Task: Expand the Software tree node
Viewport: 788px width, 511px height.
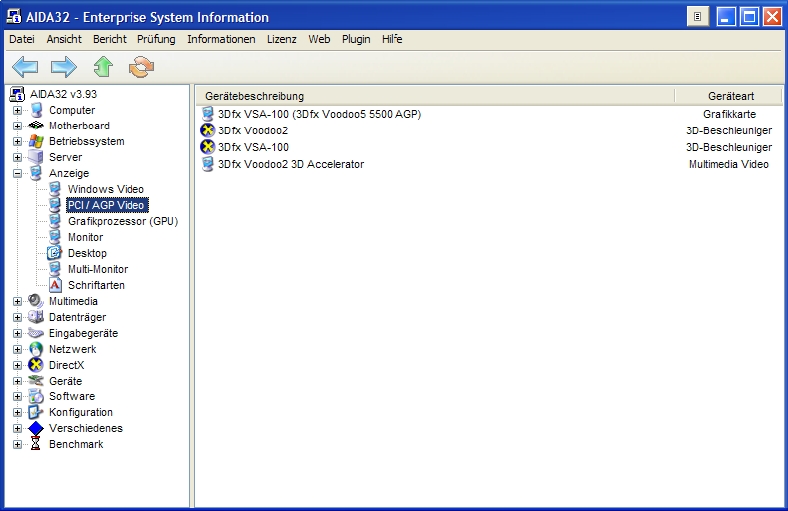Action: coord(18,396)
